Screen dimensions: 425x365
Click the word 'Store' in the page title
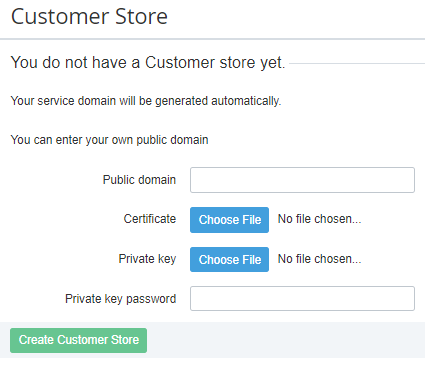click(x=141, y=17)
